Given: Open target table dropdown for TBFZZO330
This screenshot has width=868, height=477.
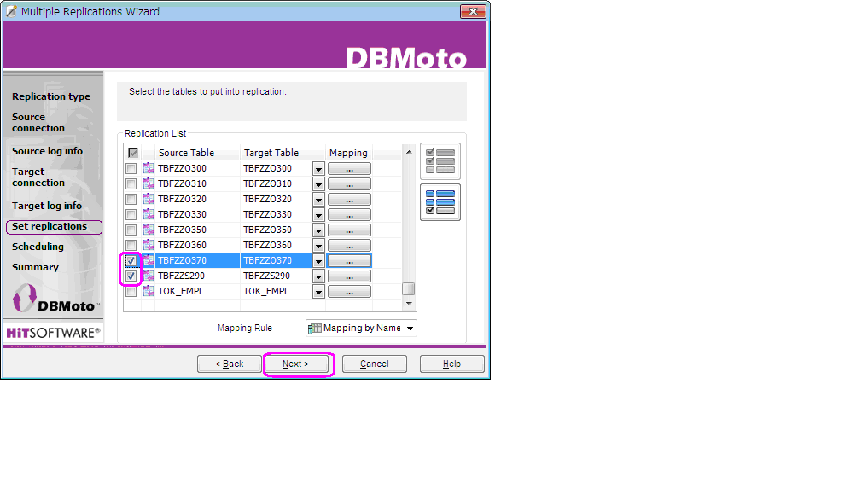Looking at the screenshot, I should 318,215.
